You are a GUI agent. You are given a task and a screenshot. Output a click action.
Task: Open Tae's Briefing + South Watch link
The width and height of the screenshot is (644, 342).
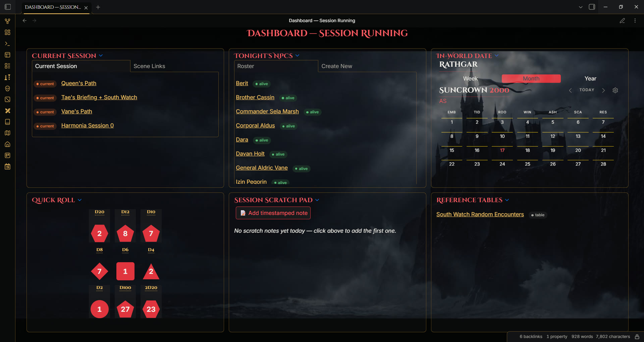click(99, 97)
